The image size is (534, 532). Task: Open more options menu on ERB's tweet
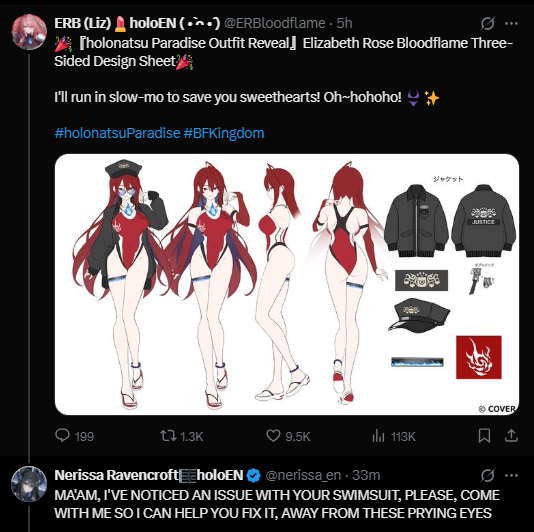(x=511, y=24)
